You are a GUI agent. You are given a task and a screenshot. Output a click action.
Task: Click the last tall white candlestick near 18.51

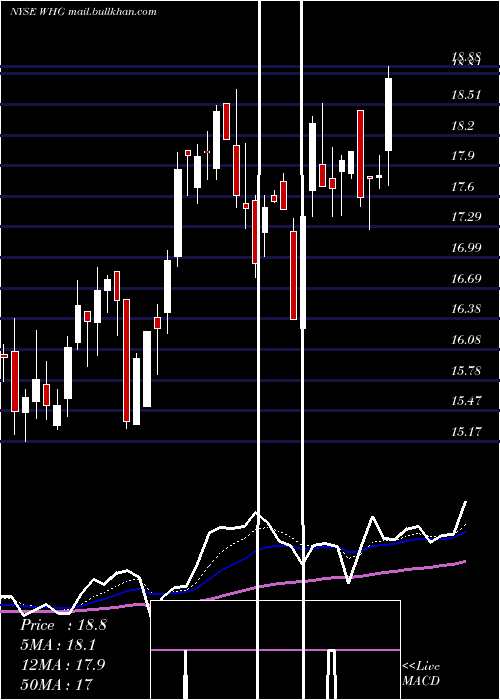pos(388,115)
